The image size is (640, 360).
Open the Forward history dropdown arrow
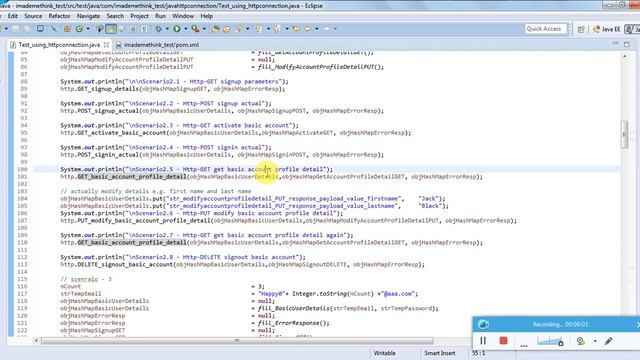(x=336, y=29)
